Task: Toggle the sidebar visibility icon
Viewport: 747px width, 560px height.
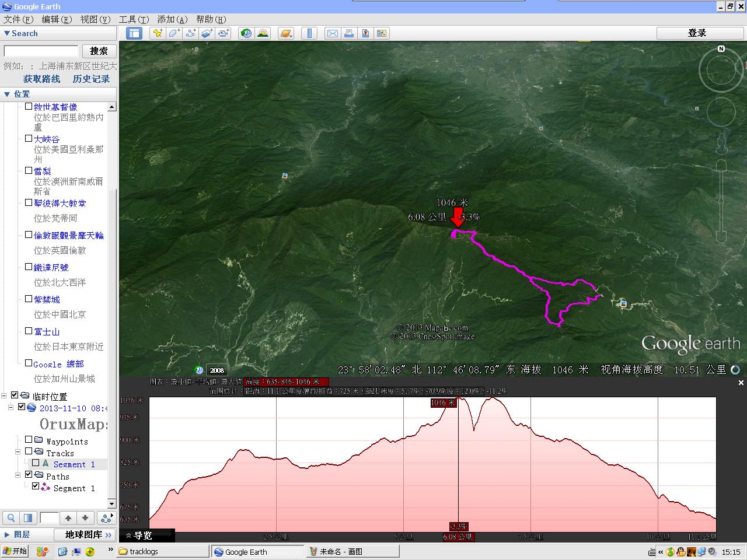Action: click(x=134, y=33)
